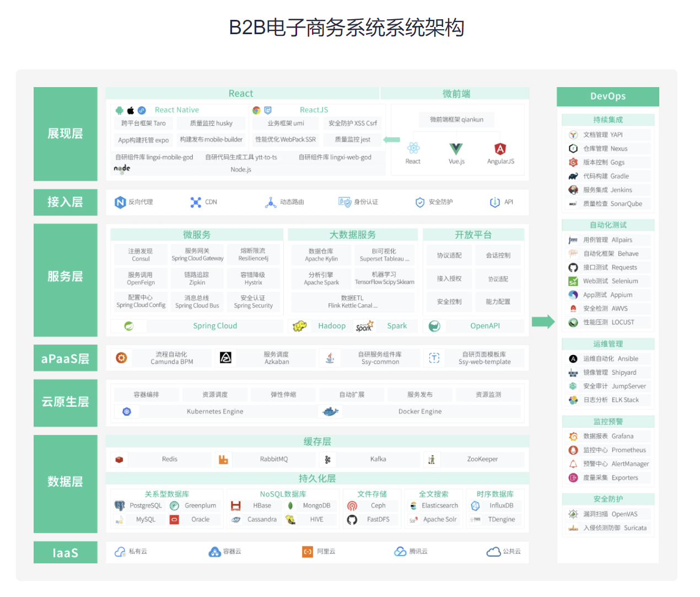Click the Redis icon
The image size is (700, 597).
coord(119,459)
